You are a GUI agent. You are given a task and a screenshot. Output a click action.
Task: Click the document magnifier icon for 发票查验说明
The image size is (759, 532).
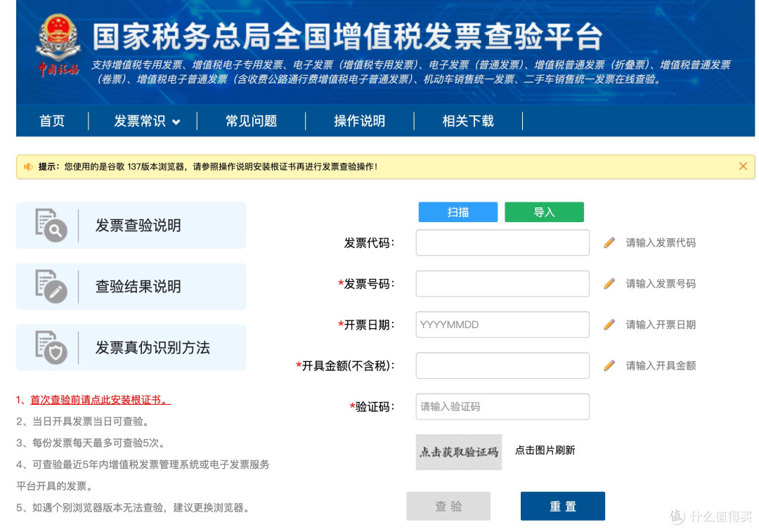(51, 225)
